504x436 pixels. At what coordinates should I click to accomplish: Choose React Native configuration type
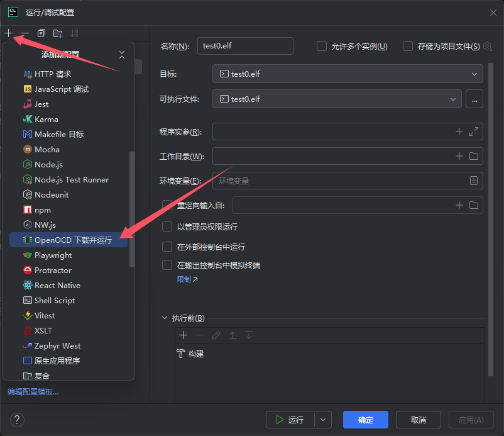tap(68, 286)
